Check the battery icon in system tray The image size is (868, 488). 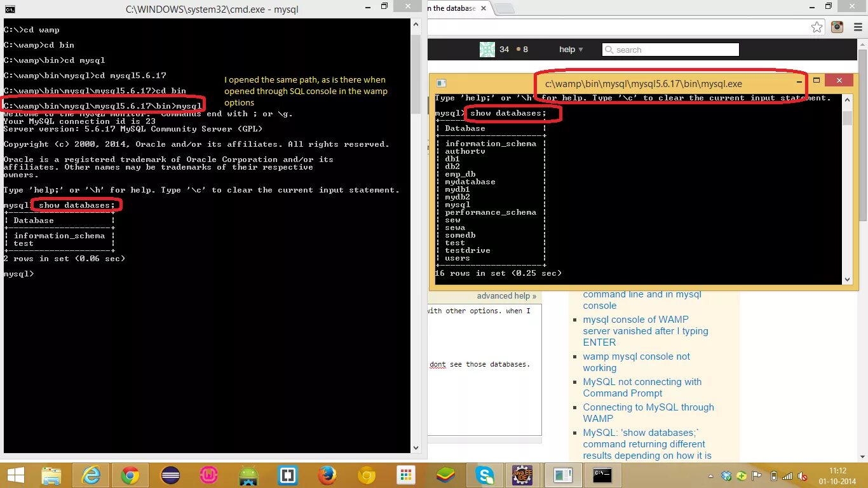[773, 476]
